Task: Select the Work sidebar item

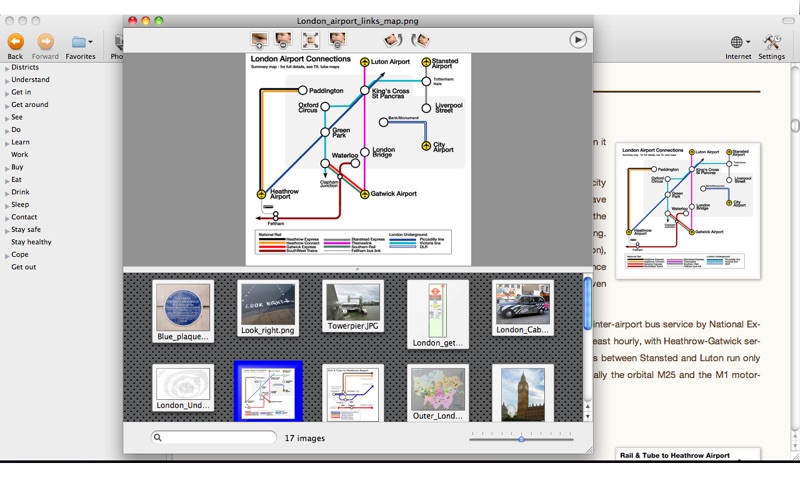Action: tap(19, 155)
